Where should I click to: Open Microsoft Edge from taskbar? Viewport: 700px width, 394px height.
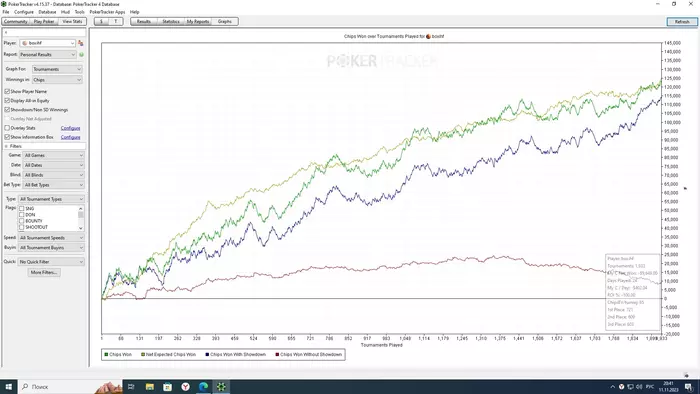click(x=203, y=386)
